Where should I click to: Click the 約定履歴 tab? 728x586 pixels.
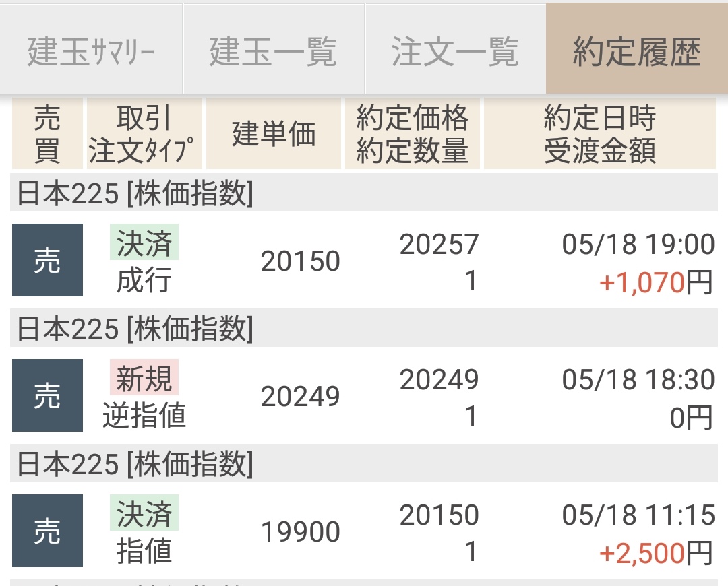(x=636, y=51)
